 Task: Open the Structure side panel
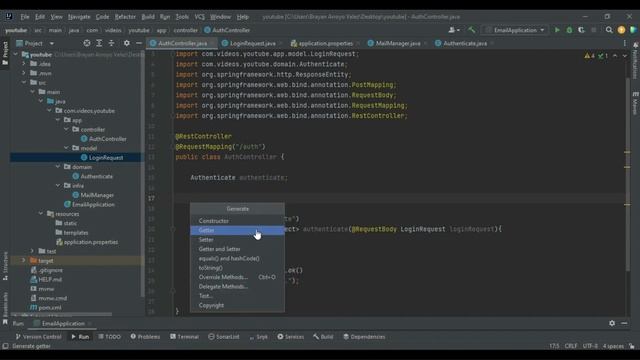pyautogui.click(x=5, y=266)
